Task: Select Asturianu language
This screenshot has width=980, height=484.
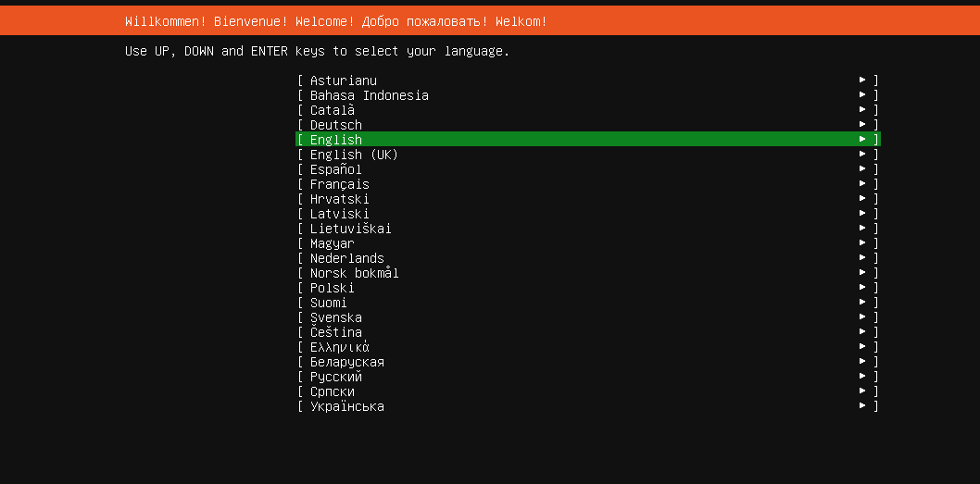Action: (587, 80)
